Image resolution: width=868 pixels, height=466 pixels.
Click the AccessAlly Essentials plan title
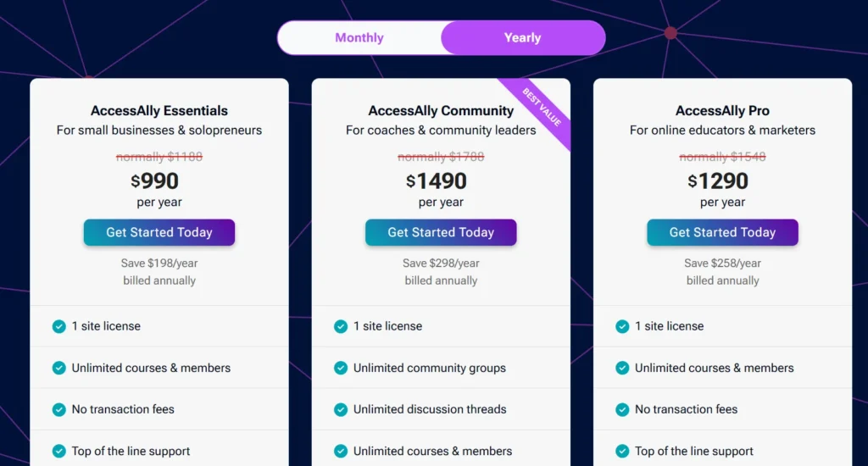[x=159, y=111]
